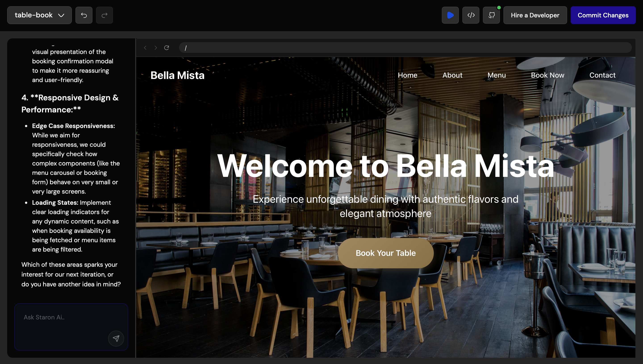The height and width of the screenshot is (364, 643).
Task: Click Hire a Developer button
Action: [535, 15]
